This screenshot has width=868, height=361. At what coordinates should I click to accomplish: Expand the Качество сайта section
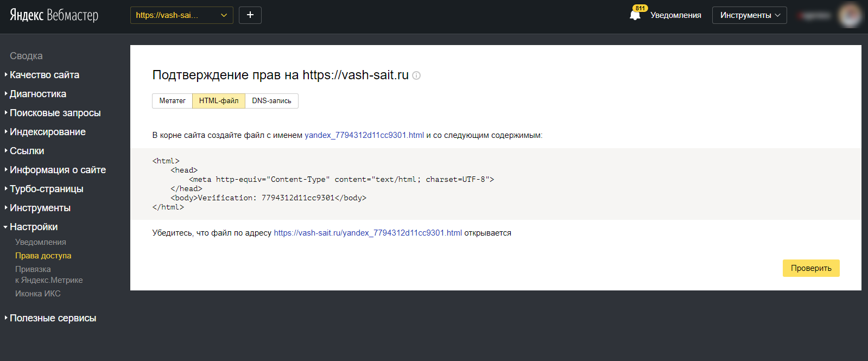(45, 75)
